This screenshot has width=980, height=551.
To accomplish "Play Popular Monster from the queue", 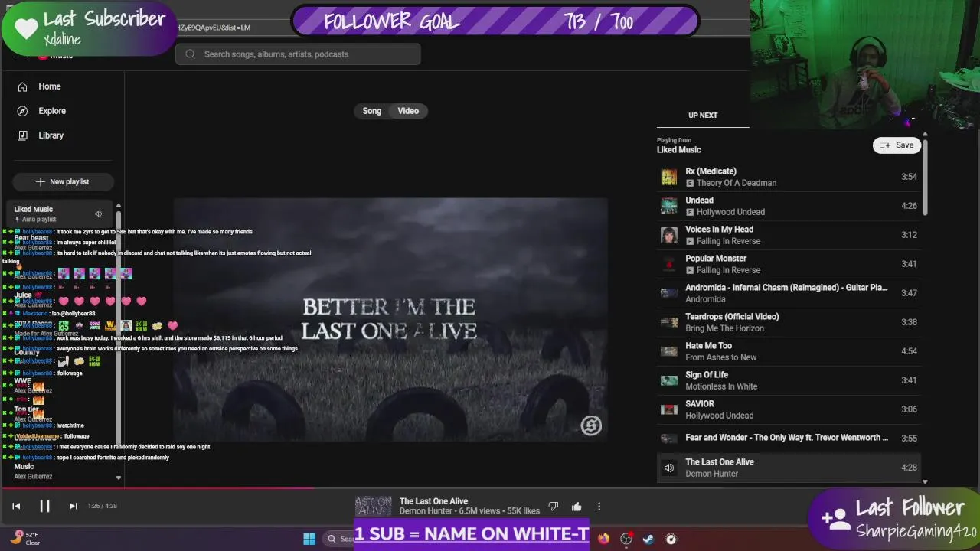I will point(789,264).
